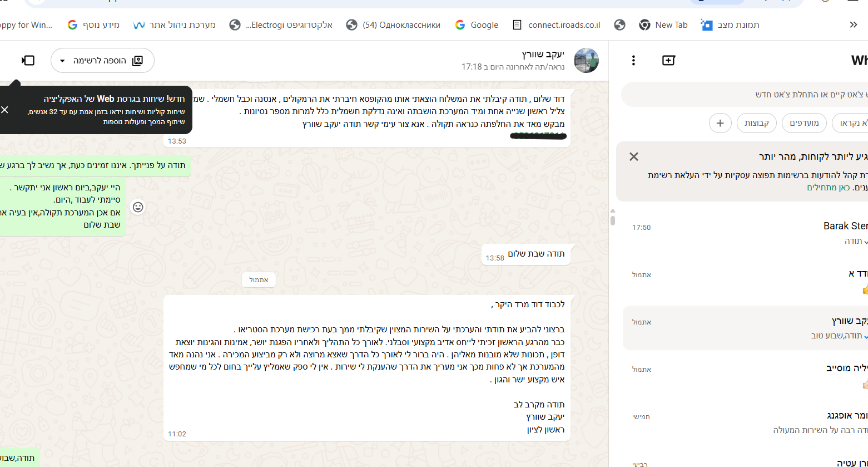Open the תמונת מצב bookmark
This screenshot has width=868, height=467.
click(x=730, y=24)
